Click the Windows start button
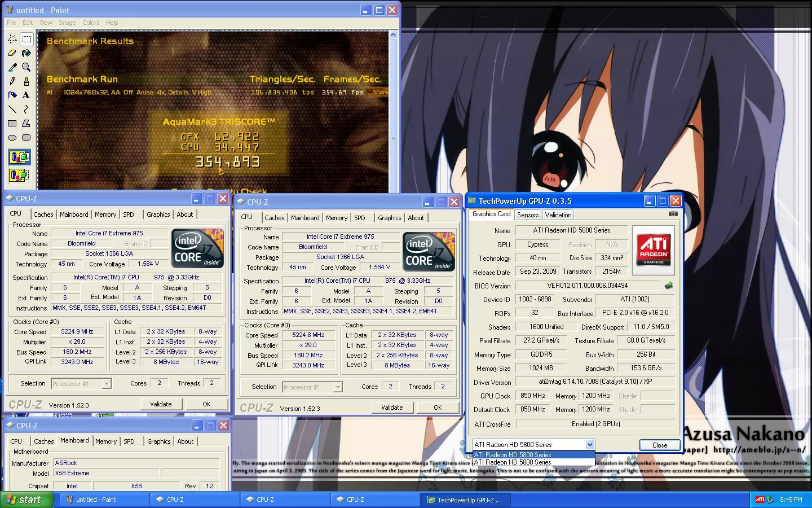Screen dimensions: 812x508 27,500
